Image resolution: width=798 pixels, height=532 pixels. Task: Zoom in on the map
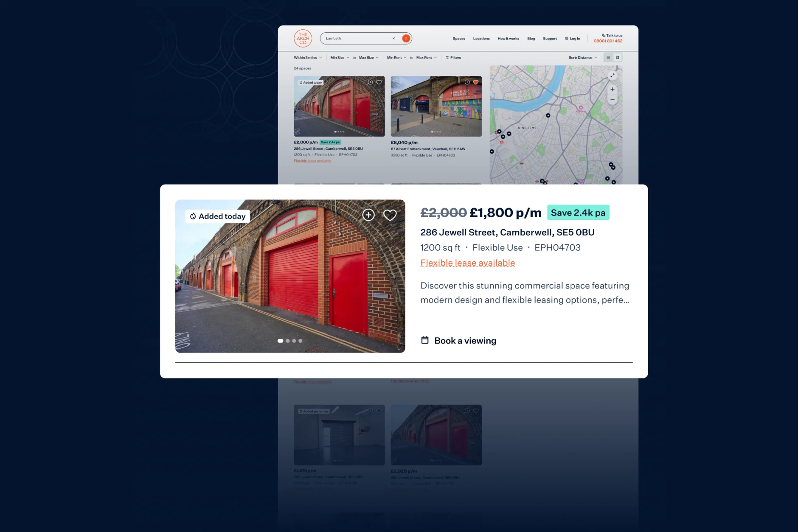click(612, 90)
